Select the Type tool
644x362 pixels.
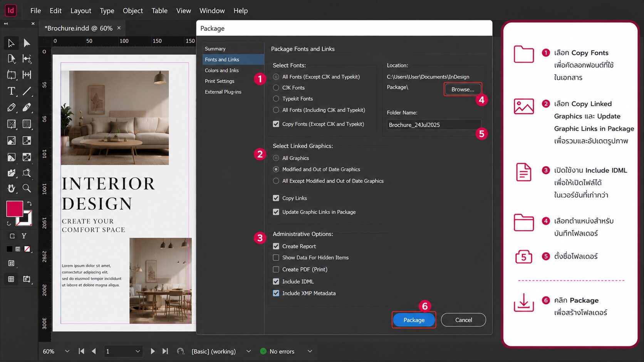[x=11, y=91]
